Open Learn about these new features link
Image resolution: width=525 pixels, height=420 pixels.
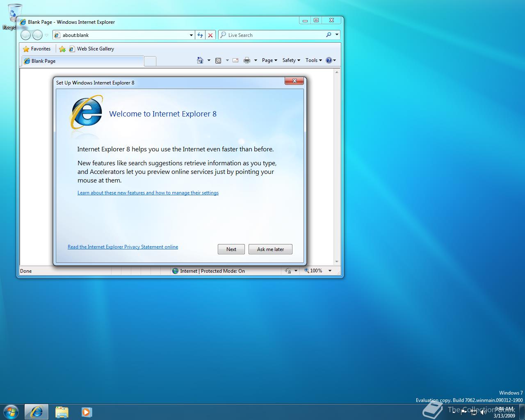tap(148, 193)
